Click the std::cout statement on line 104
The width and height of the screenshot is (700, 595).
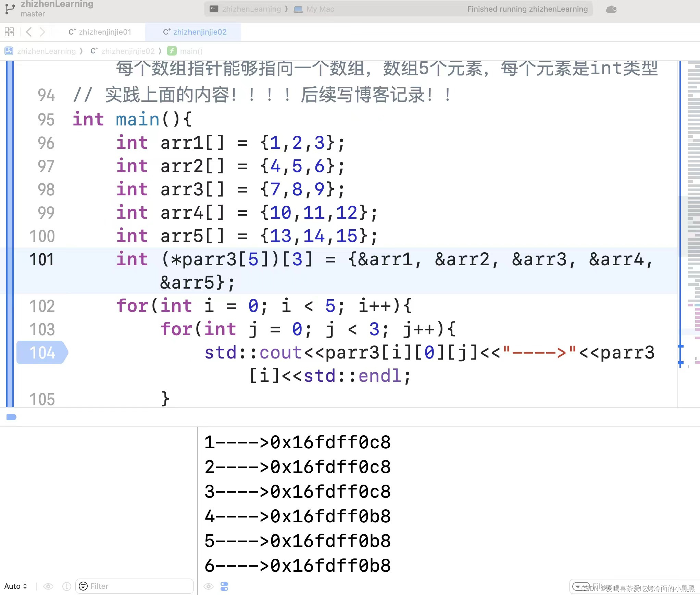tap(429, 364)
